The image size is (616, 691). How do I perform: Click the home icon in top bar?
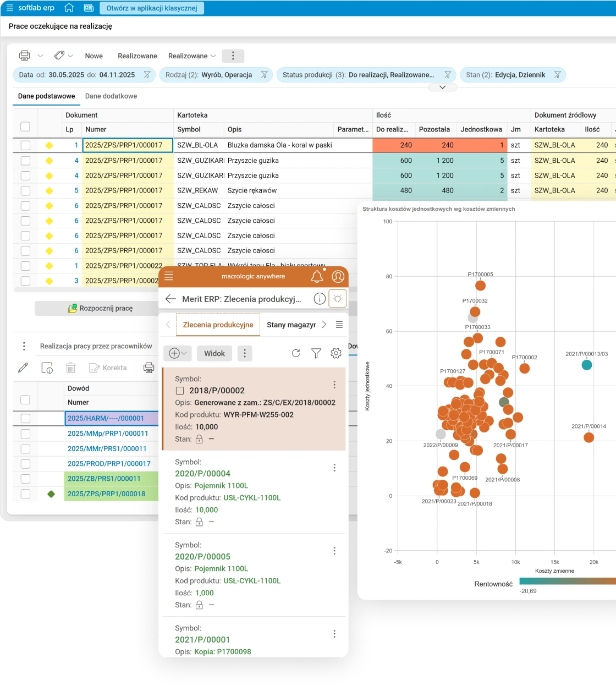pos(69,8)
